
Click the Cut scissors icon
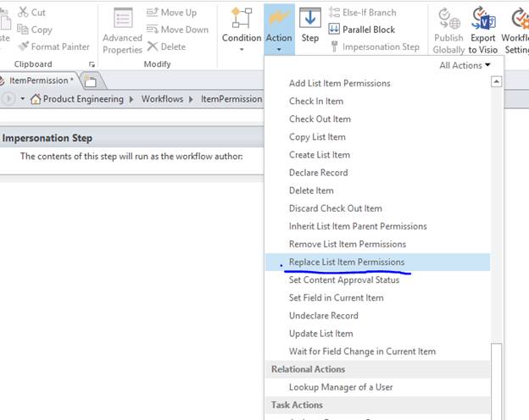pos(23,12)
